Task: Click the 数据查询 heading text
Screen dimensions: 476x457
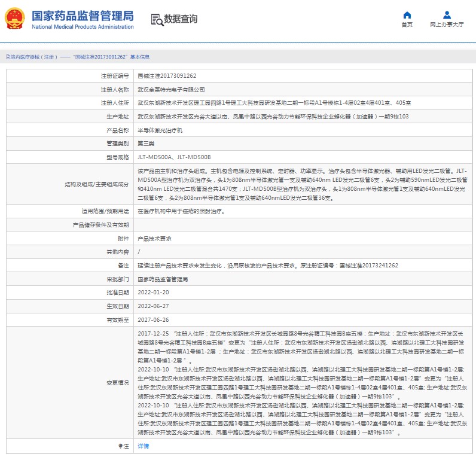Action: point(181,19)
